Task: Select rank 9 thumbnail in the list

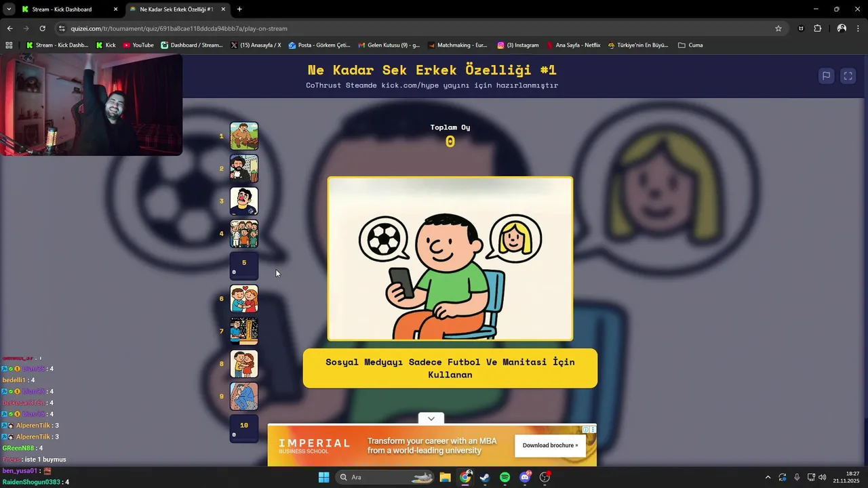Action: (244, 396)
